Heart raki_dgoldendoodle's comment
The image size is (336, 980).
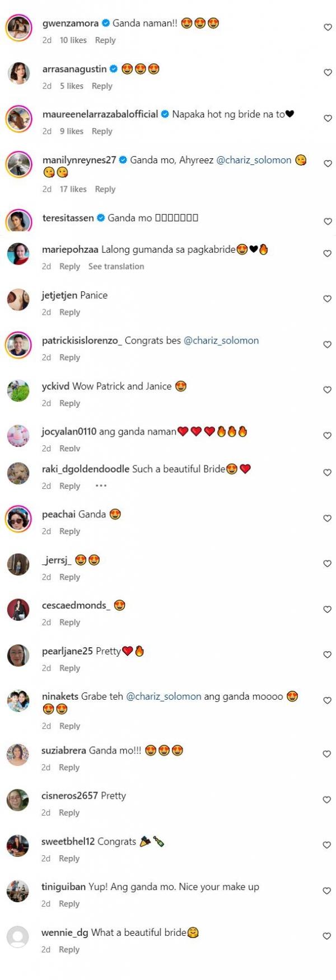tap(328, 473)
